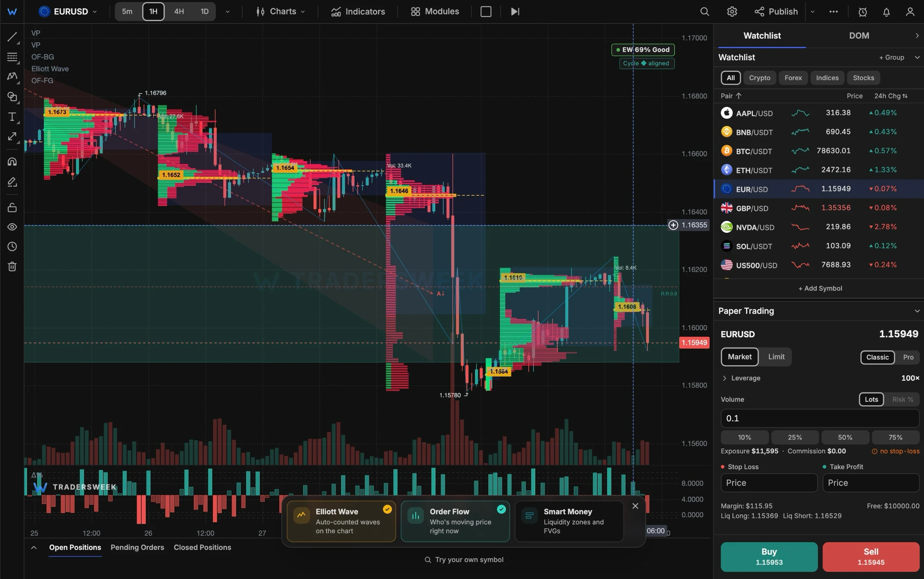Select the Text annotation tool
Screen dimensions: 924x579
[x=12, y=116]
